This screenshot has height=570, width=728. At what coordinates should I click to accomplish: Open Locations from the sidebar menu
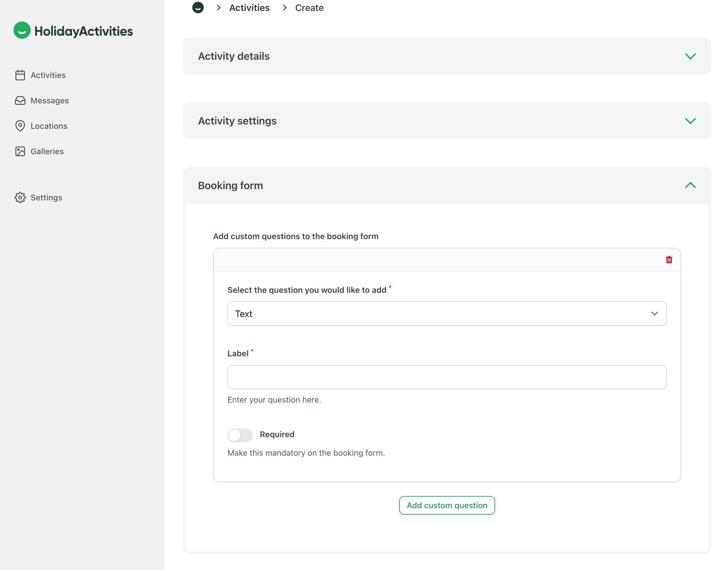(49, 126)
